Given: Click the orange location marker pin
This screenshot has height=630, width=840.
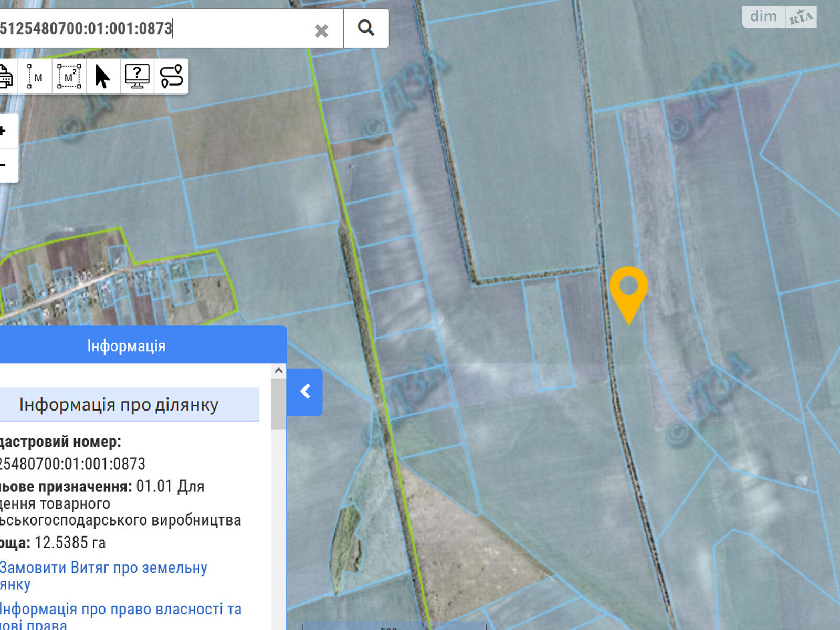Looking at the screenshot, I should 628,289.
